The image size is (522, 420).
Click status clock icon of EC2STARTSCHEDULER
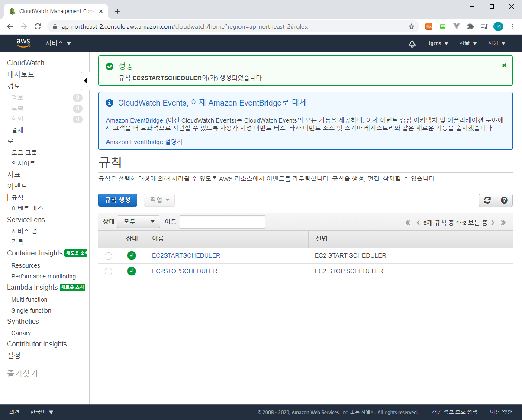click(x=132, y=255)
